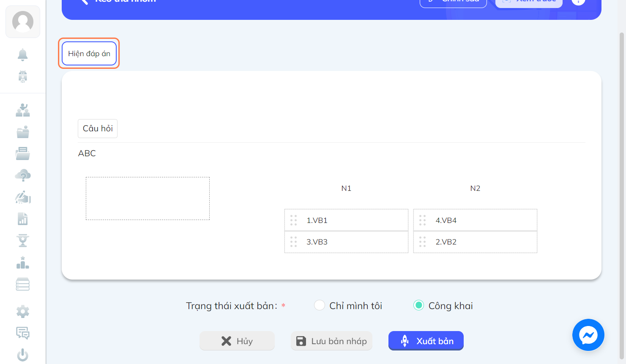Open settings gear in sidebar

pos(23,312)
